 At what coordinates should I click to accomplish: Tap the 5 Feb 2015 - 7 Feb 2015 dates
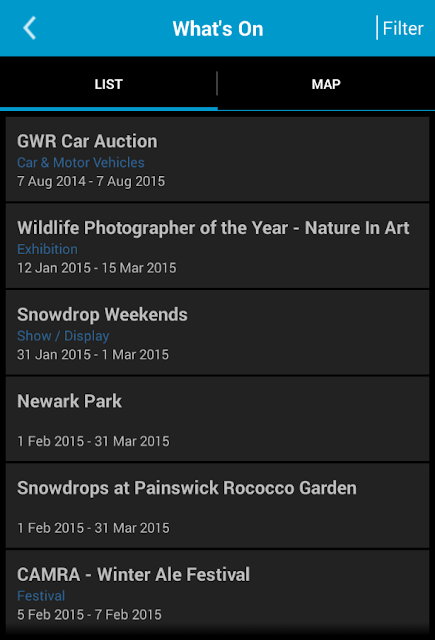coord(89,614)
